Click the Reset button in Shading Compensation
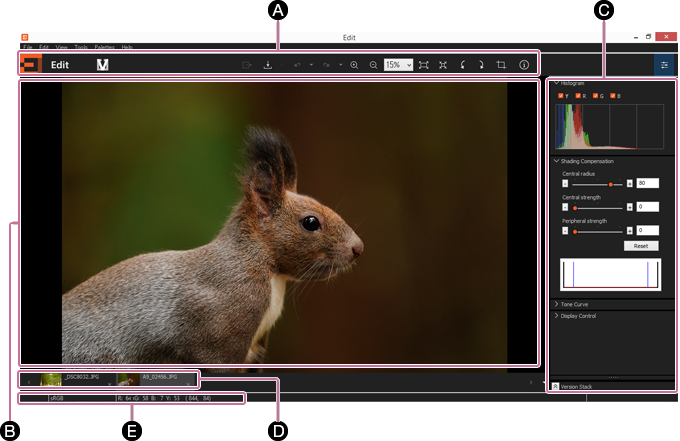Viewport: 680px width, 441px height. pos(641,246)
